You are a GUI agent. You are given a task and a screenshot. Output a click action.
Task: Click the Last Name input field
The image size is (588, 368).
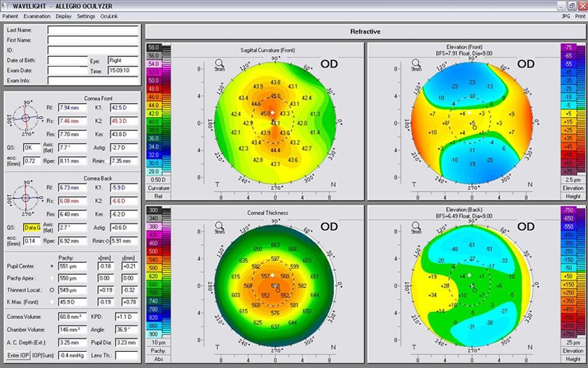pos(93,30)
